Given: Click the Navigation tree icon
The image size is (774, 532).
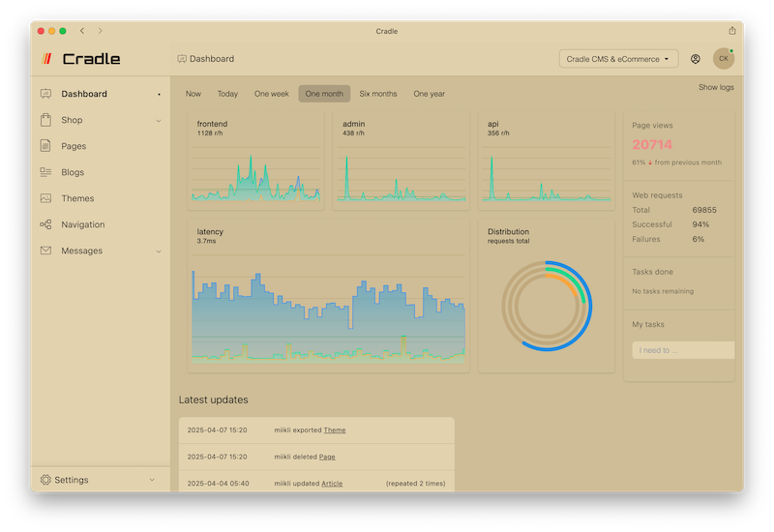Looking at the screenshot, I should [45, 224].
